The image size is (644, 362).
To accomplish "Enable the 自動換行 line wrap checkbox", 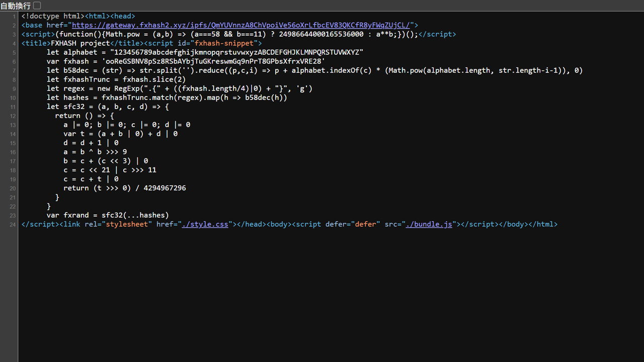I will [37, 6].
